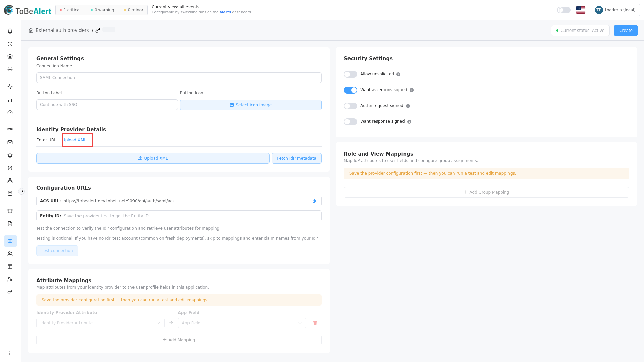Click the broadcast signal sidebar icon
This screenshot has height=362, width=644.
[x=10, y=69]
